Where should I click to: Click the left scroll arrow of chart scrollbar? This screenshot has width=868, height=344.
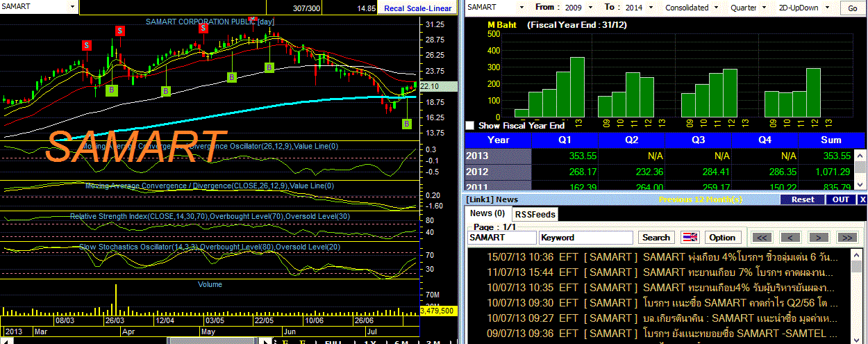pyautogui.click(x=5, y=341)
